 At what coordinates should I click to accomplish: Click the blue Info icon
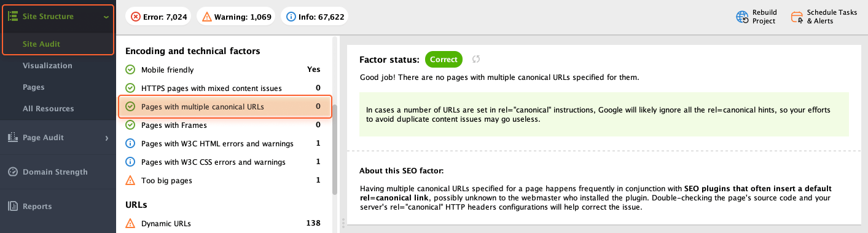pos(291,17)
